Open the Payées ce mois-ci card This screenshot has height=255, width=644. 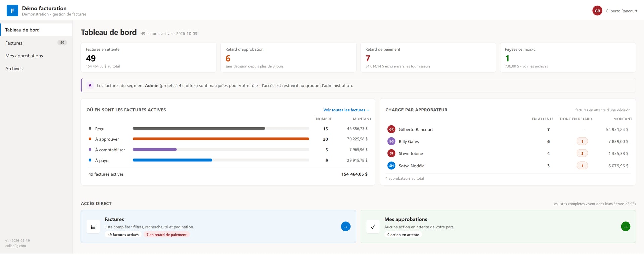pos(568,57)
